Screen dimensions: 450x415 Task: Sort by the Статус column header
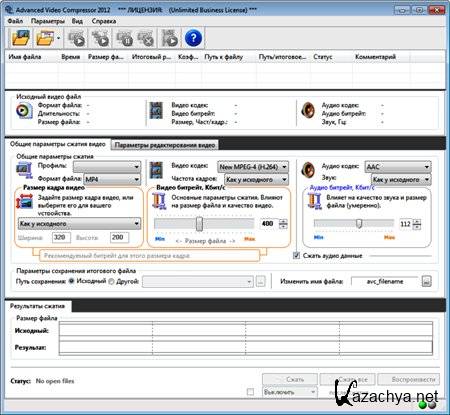[331, 57]
